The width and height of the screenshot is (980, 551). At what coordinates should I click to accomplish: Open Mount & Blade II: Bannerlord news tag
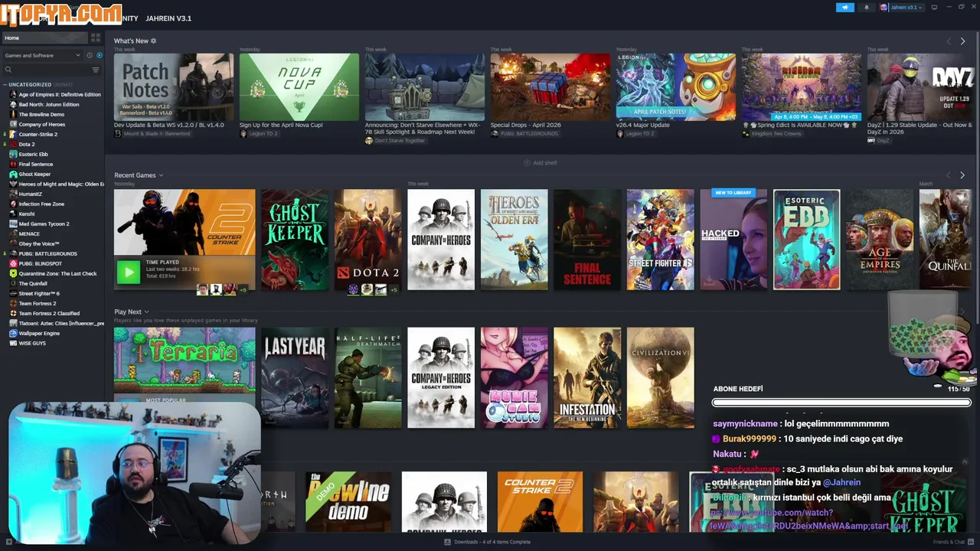point(152,133)
